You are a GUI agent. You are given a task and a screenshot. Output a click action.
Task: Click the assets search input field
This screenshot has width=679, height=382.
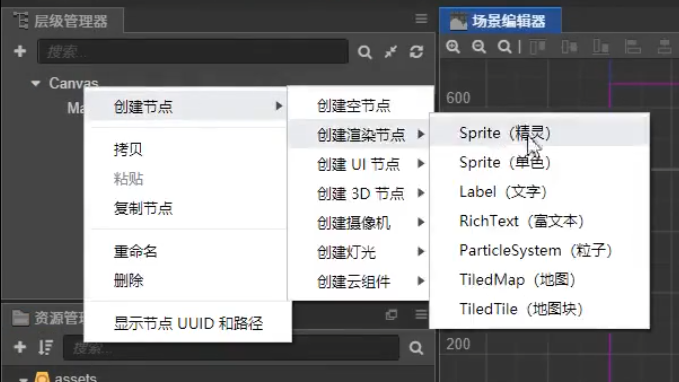pyautogui.click(x=231, y=347)
